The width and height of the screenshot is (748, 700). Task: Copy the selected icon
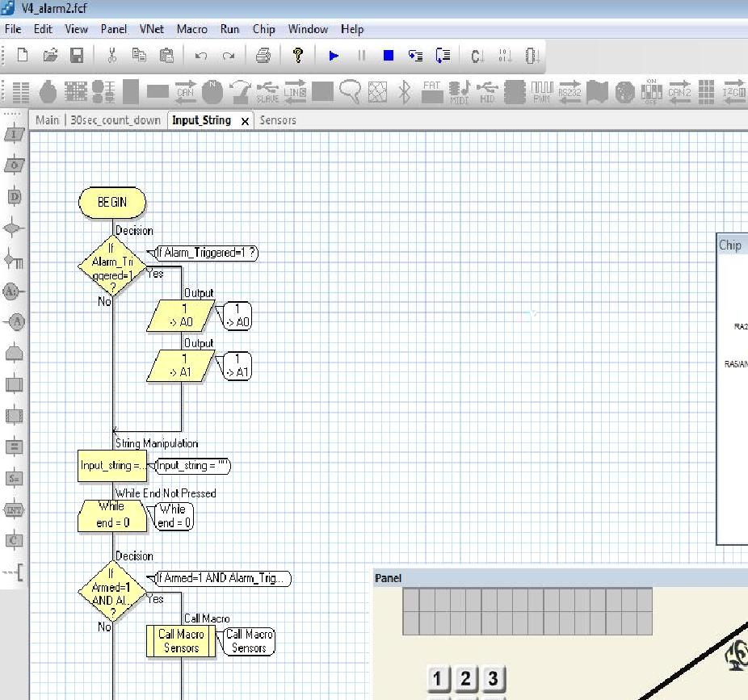pyautogui.click(x=139, y=56)
